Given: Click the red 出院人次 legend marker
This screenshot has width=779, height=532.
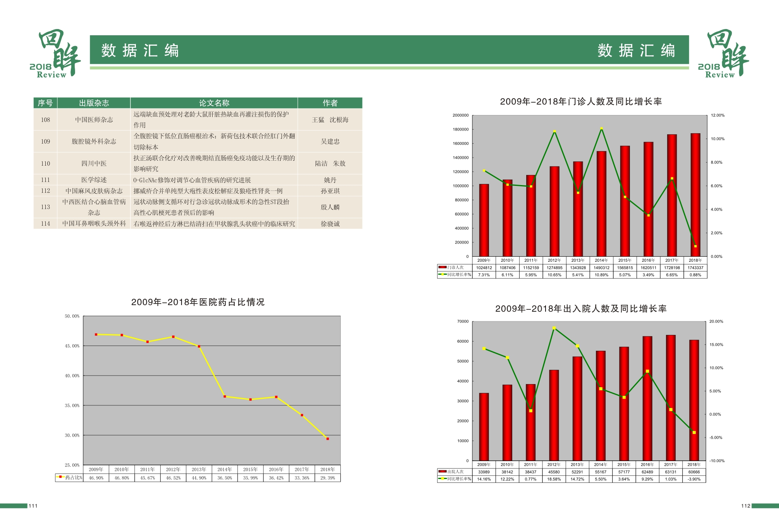Looking at the screenshot, I should click(442, 472).
